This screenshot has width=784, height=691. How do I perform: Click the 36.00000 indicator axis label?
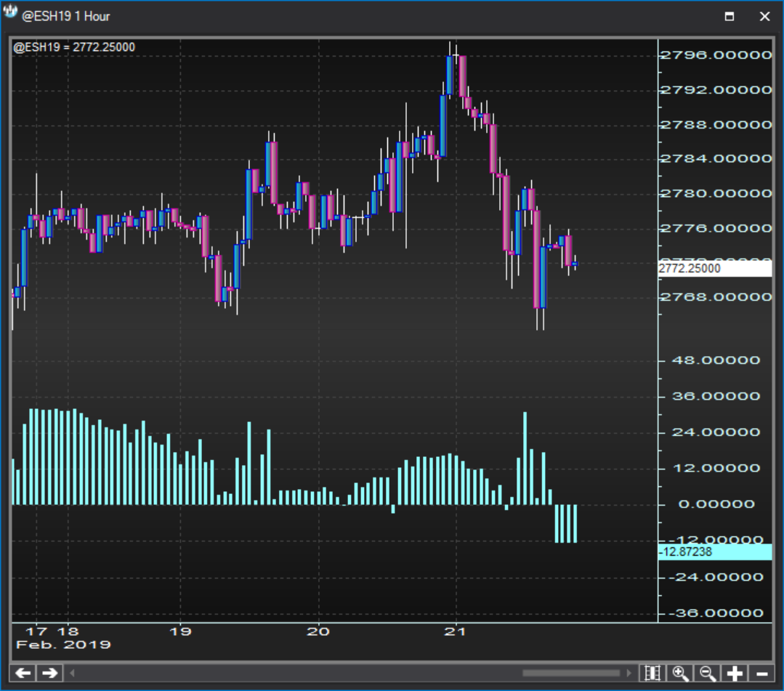click(716, 396)
